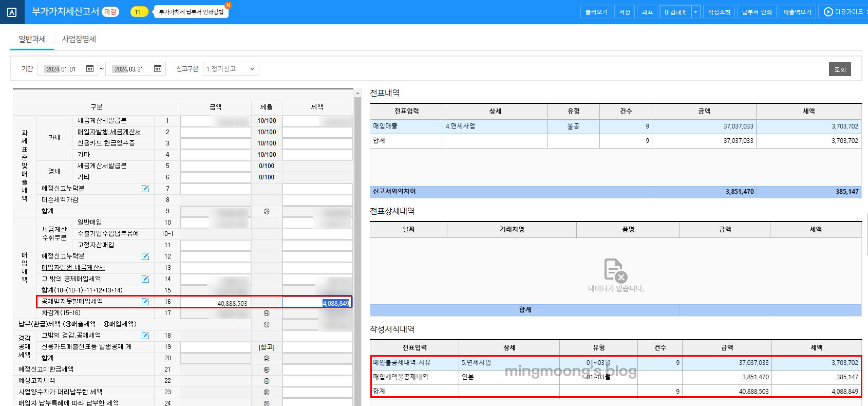Switch to 사업장명세 tab

point(79,39)
